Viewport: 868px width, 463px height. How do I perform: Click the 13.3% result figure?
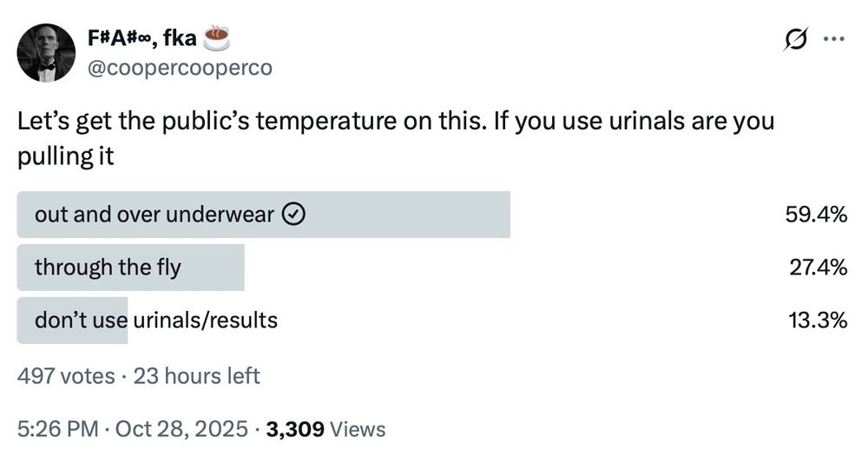point(817,321)
